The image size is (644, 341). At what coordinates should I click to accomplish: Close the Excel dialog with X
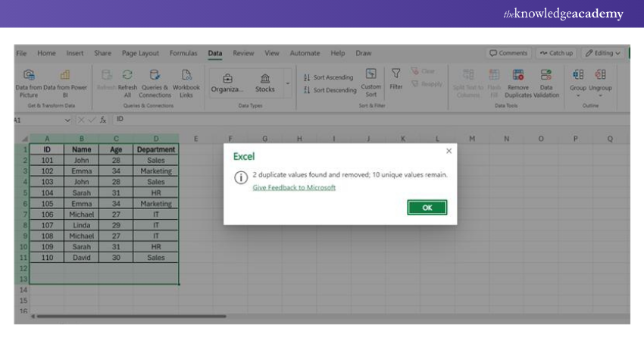pos(449,152)
